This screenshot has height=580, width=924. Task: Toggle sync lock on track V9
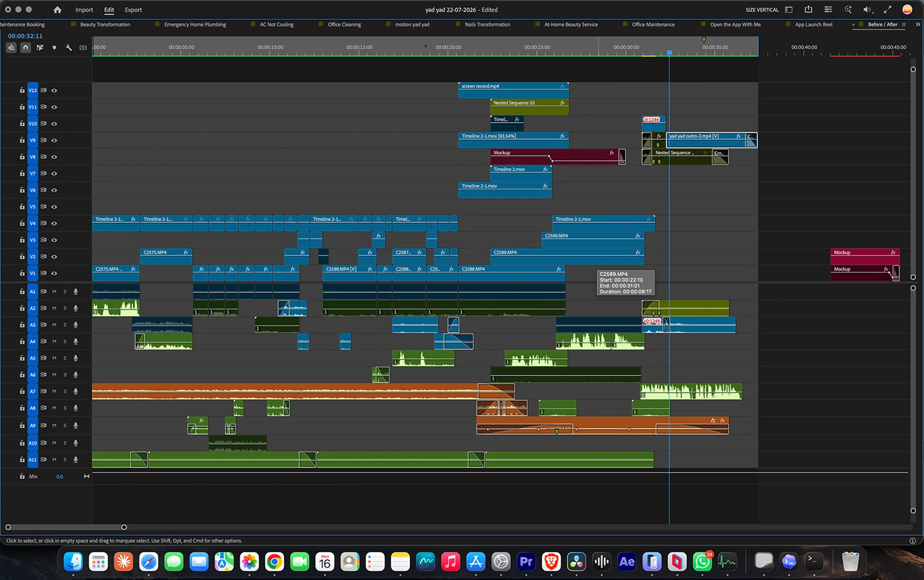tap(44, 141)
